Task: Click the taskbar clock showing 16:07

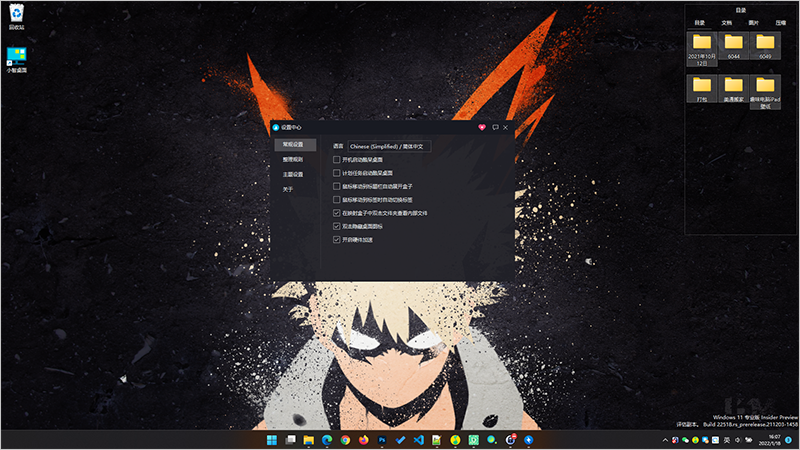Action: [774, 440]
